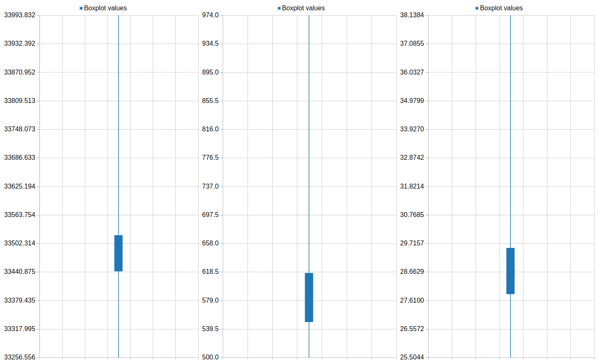Click axis label 658.0
This screenshot has height=364, width=598.
(210, 243)
